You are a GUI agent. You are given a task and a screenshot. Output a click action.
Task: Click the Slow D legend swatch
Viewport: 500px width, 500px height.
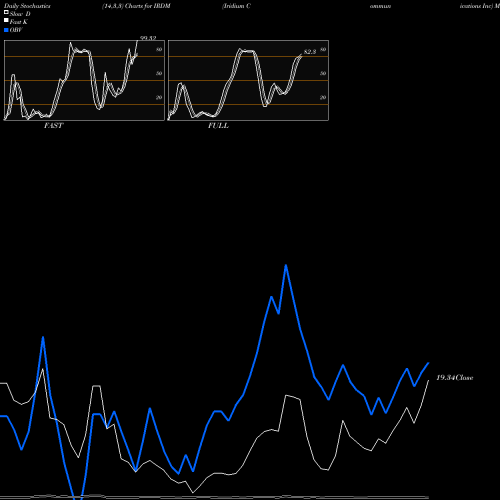pos(6,12)
